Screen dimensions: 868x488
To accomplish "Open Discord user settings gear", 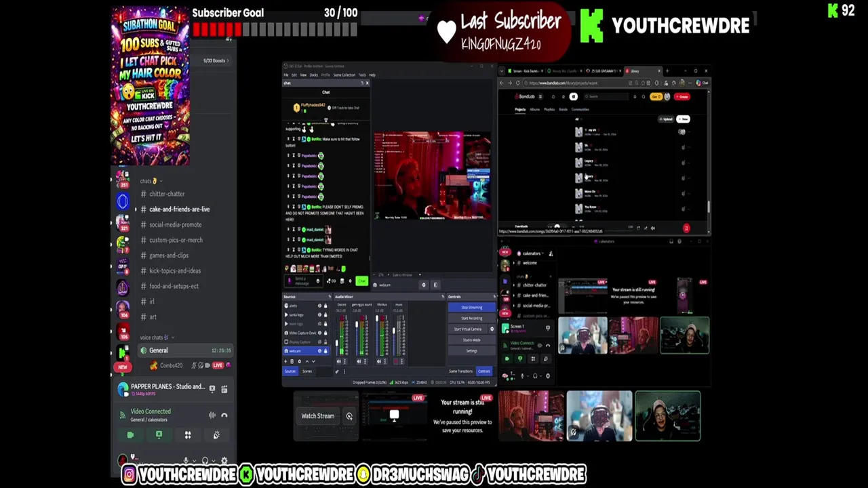I will pyautogui.click(x=224, y=460).
